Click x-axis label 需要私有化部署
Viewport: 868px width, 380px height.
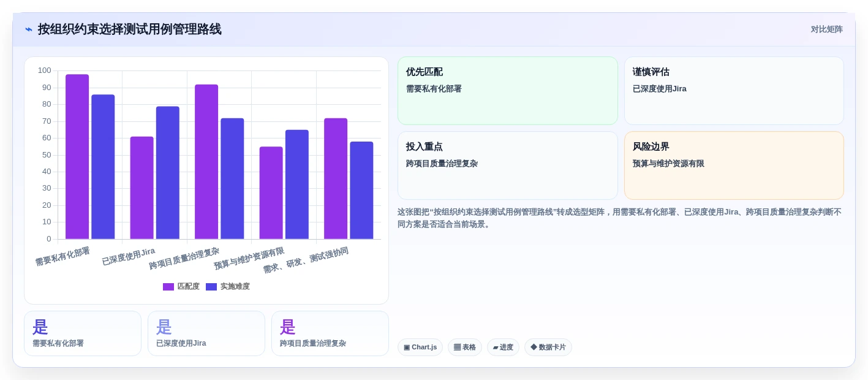[x=62, y=256]
